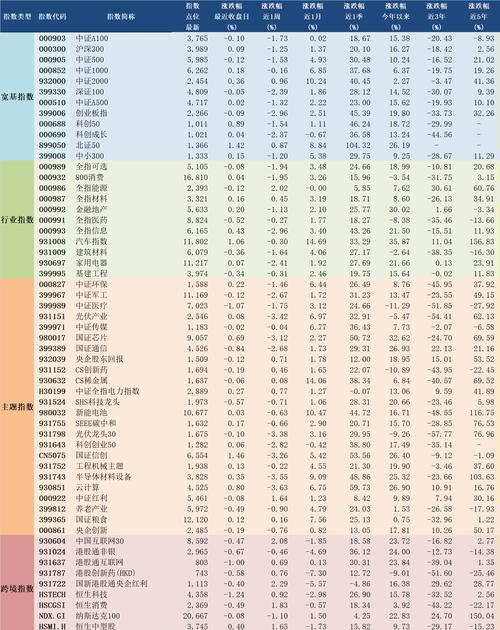500x630 pixels.
Task: Click the 宽基指数 category cell
Action: (x=17, y=97)
